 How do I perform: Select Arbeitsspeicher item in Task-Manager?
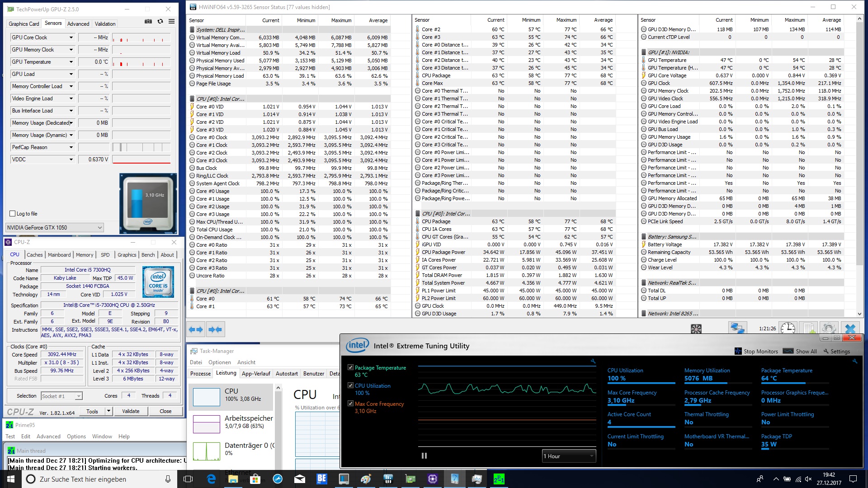coord(231,424)
